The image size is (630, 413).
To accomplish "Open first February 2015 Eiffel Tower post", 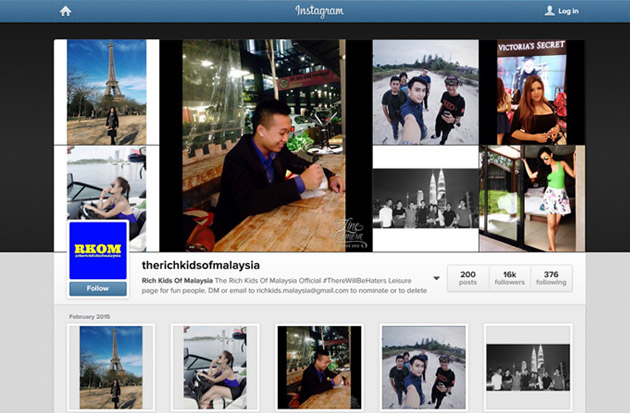I will (x=111, y=367).
